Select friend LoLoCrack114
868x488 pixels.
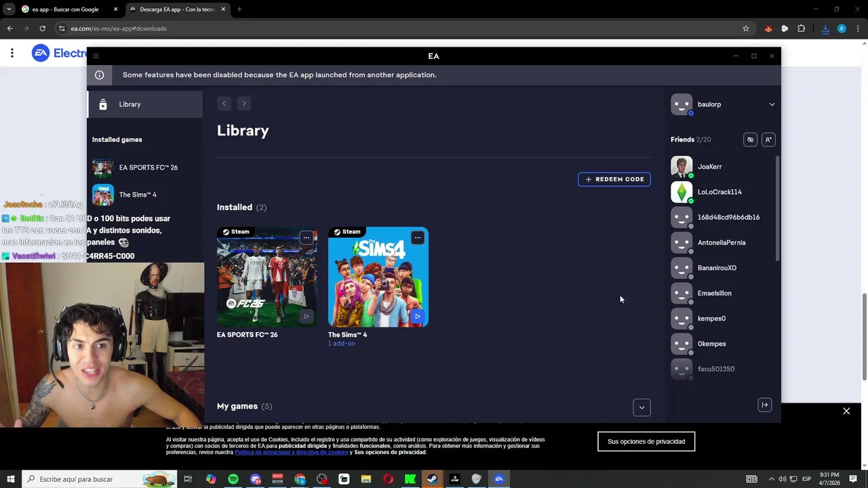tap(722, 192)
